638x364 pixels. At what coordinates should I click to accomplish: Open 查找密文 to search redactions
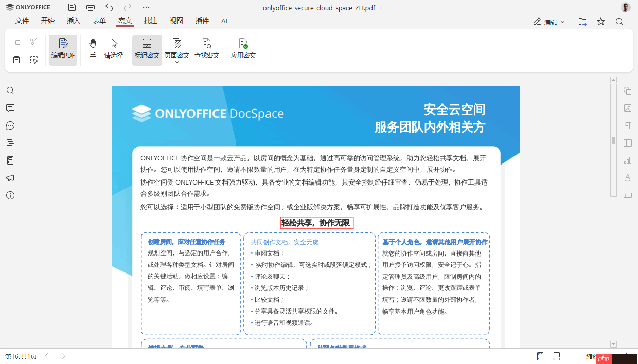(207, 49)
